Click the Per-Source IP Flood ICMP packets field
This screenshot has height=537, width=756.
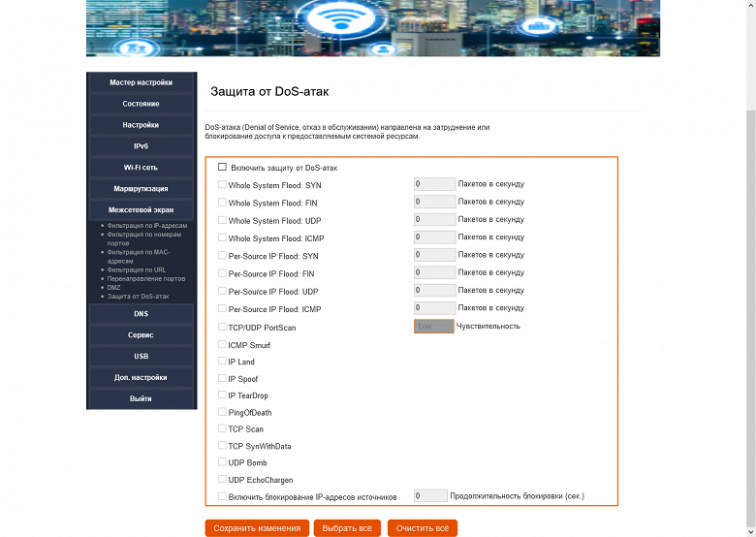tap(435, 307)
